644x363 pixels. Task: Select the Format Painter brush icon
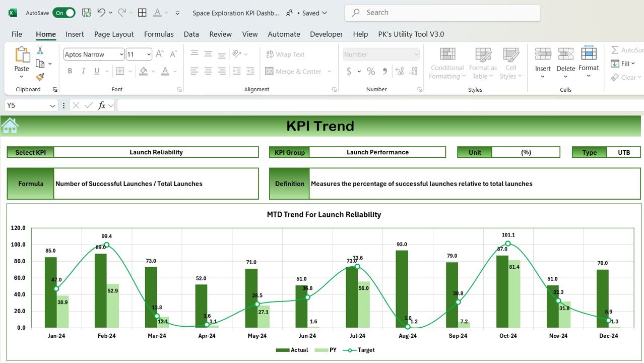tap(40, 77)
